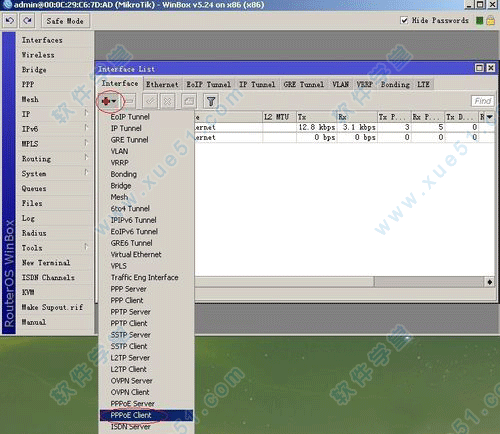Image resolution: width=500 pixels, height=434 pixels.
Task: Choose PPTP Client from add menu
Action: (146, 323)
